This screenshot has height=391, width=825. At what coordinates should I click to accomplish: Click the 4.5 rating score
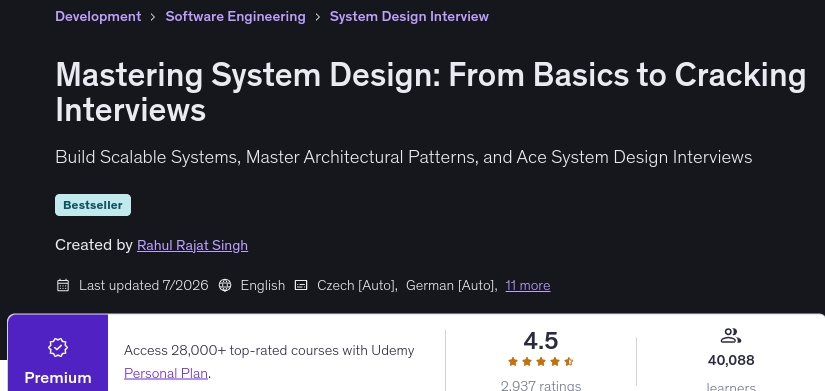(540, 340)
